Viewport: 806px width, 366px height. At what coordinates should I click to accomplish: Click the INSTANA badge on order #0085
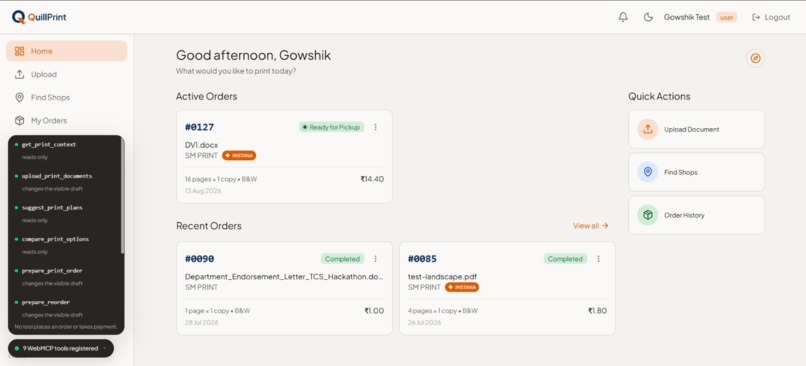pos(462,287)
